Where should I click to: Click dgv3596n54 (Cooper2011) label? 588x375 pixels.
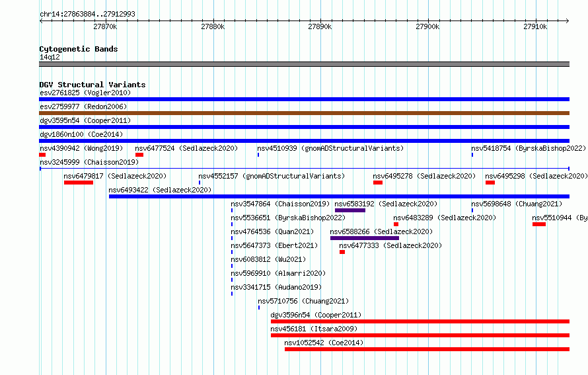click(x=316, y=315)
